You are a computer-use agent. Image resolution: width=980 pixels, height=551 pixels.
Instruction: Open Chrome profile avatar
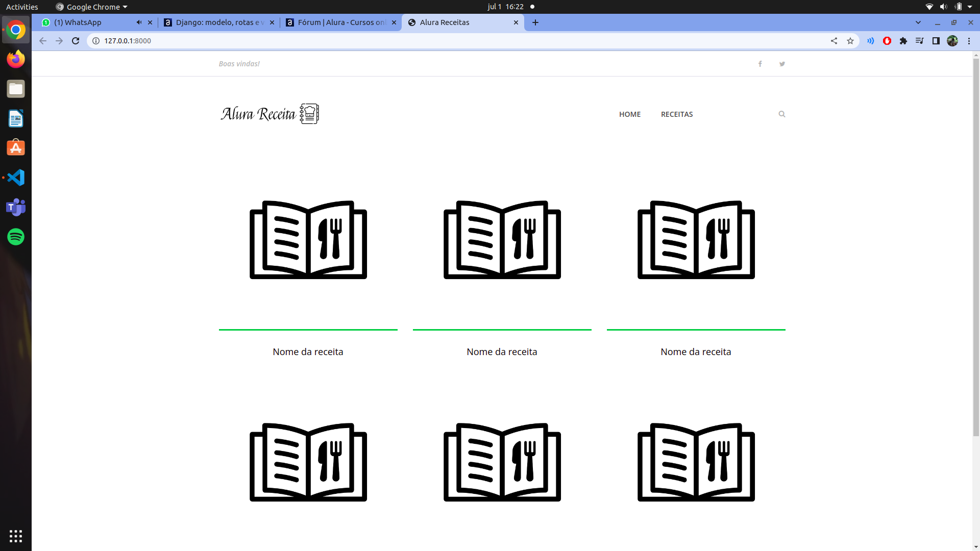pos(952,41)
